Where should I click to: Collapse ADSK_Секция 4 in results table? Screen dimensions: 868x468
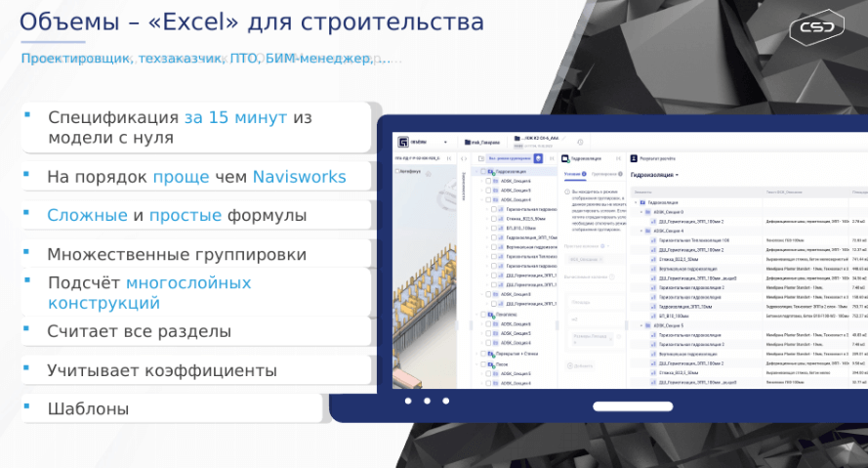pos(641,231)
